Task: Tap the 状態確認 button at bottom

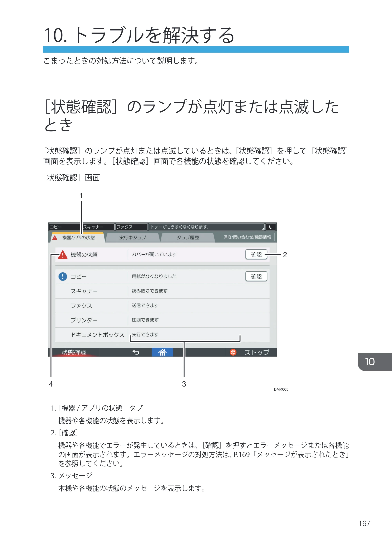Action: tap(74, 352)
